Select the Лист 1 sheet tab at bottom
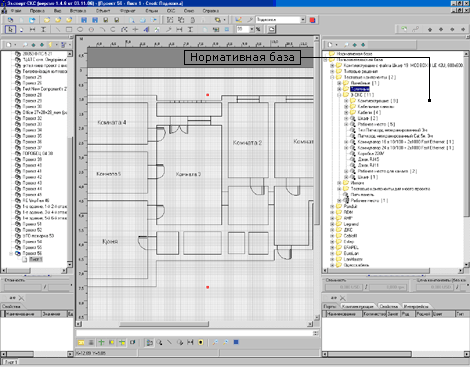The height and width of the screenshot is (367, 470). [x=12, y=362]
